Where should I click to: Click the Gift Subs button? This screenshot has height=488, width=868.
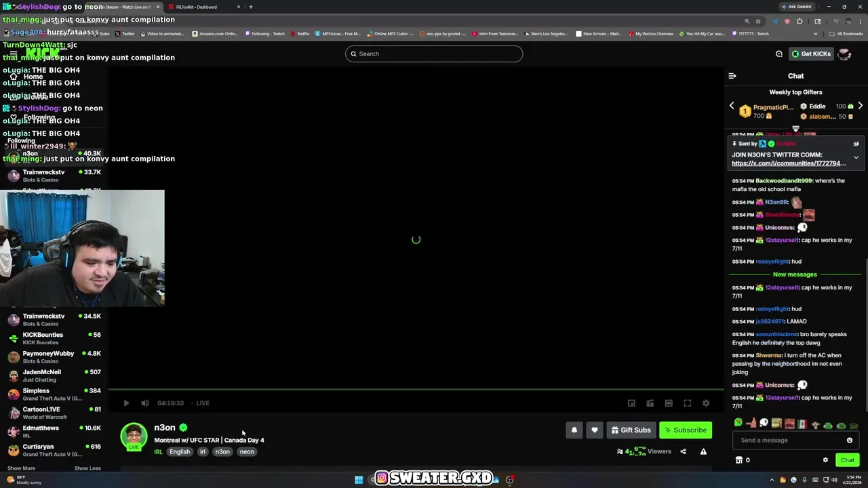[631, 430]
